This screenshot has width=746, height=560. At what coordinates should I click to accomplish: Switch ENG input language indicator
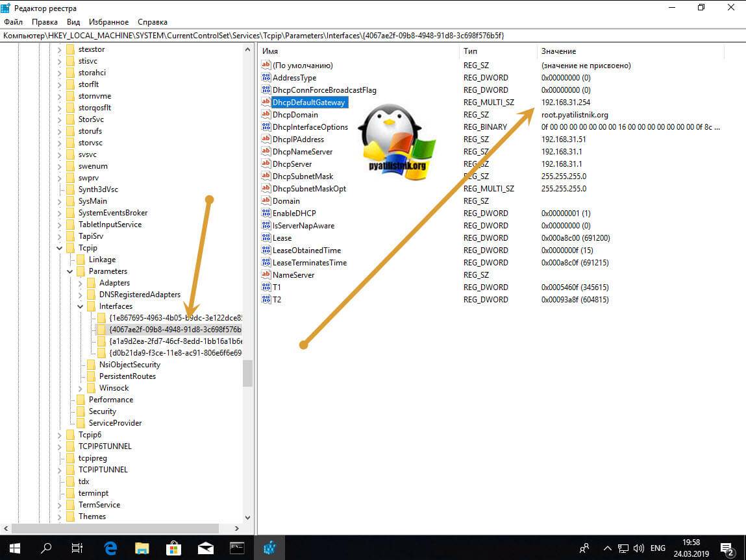(x=658, y=548)
